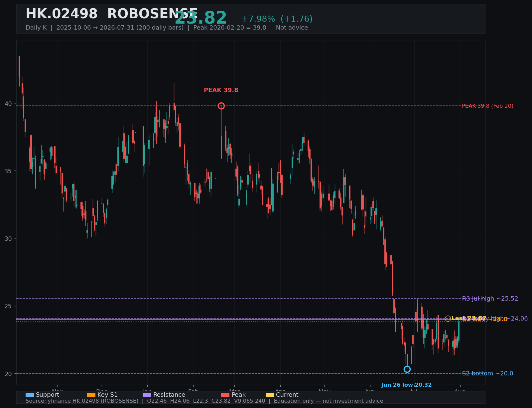The width and height of the screenshot is (532, 408).
Task: Click the "HK.02498 ROBOSENSE" chart title
Action: [x=112, y=14]
